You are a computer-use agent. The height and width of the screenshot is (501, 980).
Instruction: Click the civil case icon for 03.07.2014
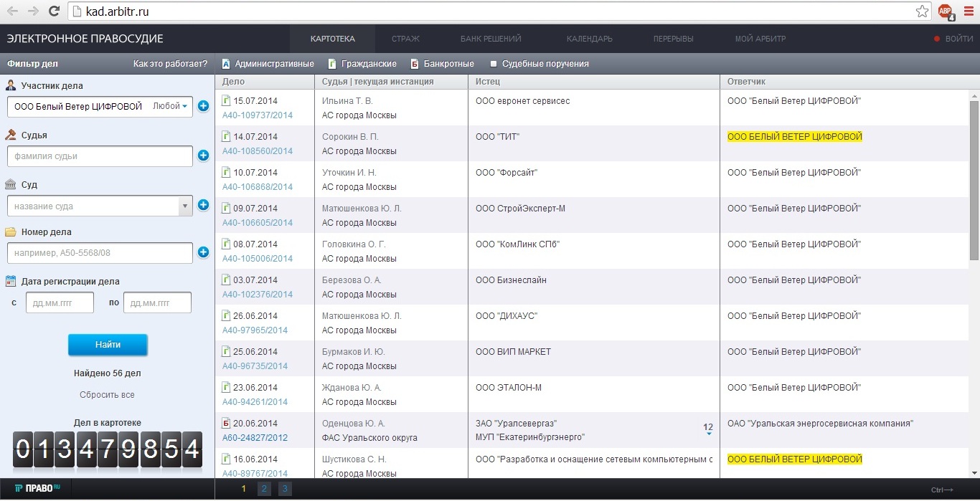(x=226, y=280)
